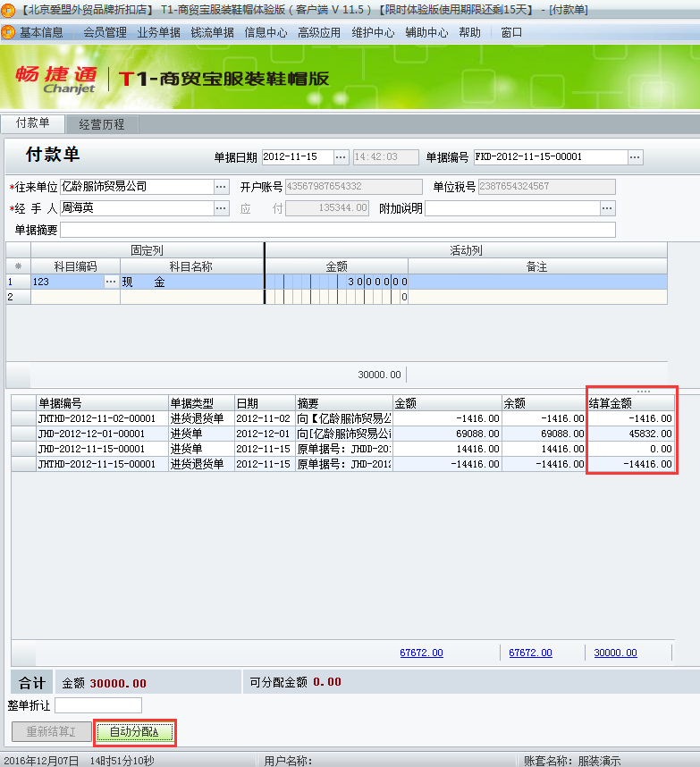The width and height of the screenshot is (700, 767).
Task: Open 经手人 lookup ellipsis button
Action: coord(221,208)
